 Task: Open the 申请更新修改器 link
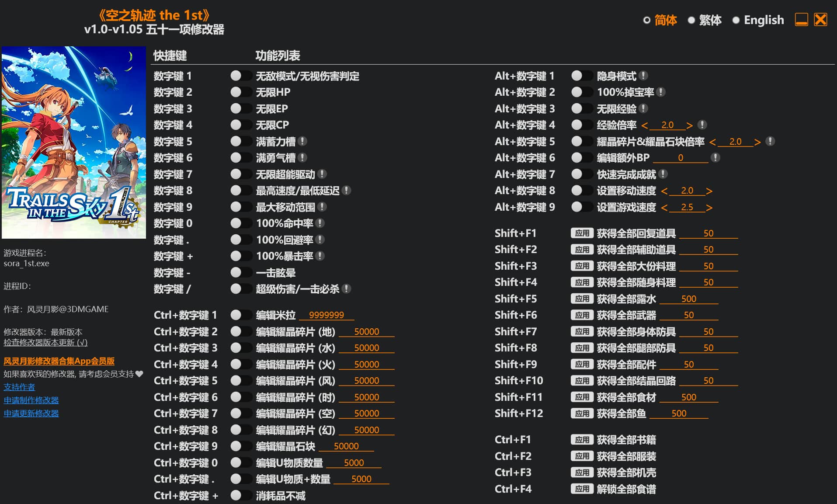[31, 413]
